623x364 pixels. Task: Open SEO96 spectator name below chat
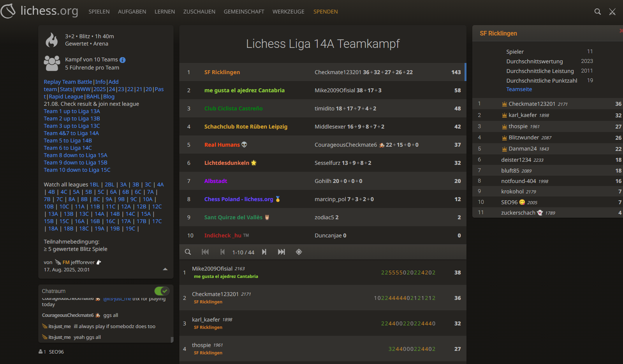coord(56,352)
